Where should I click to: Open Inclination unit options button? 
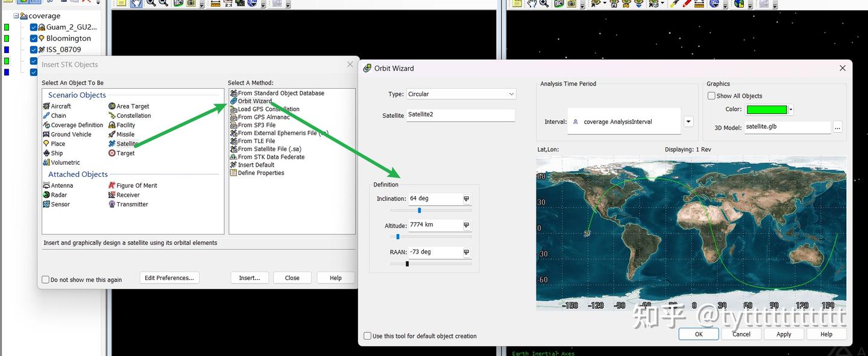(467, 199)
